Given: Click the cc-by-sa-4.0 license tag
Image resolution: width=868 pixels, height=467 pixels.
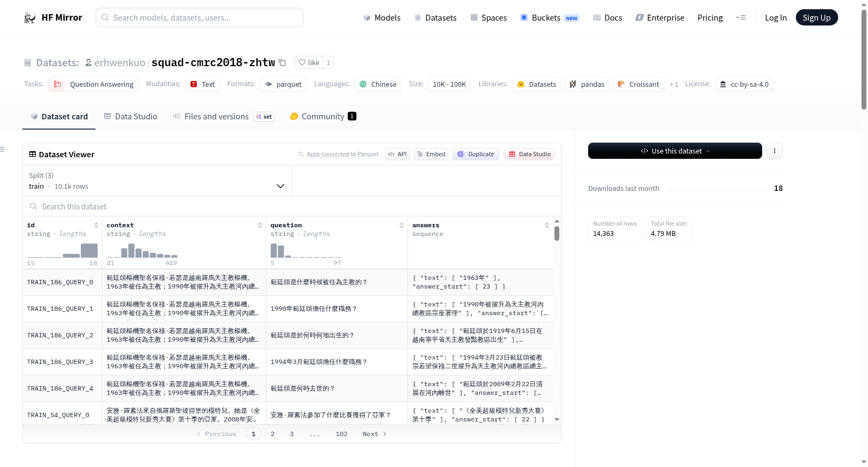Looking at the screenshot, I should tap(744, 84).
